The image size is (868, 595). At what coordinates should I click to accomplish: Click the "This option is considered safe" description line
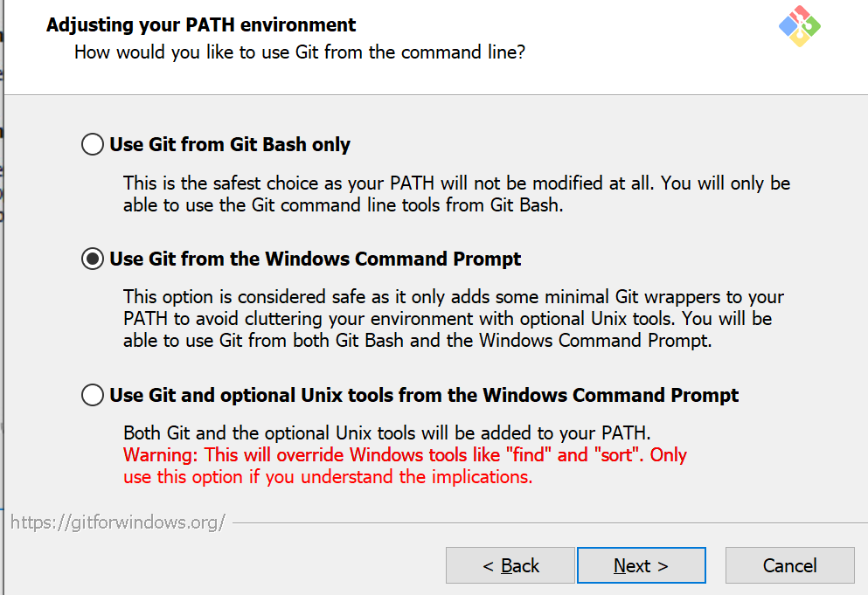coord(454,297)
